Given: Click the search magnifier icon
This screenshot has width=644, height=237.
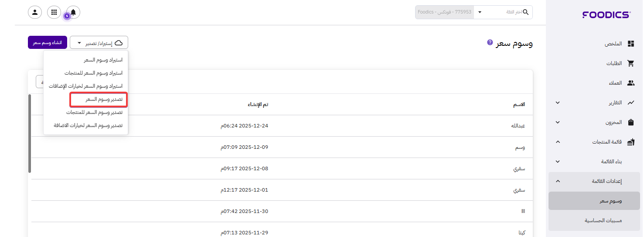Looking at the screenshot, I should pos(525,12).
